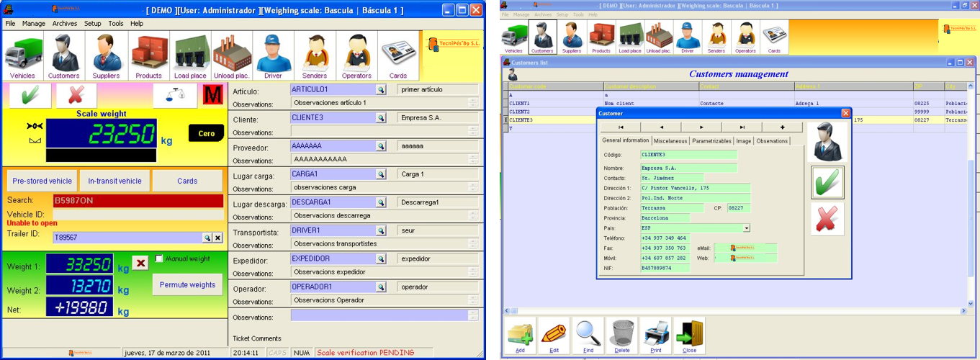Click Search field containing B5987ON
This screenshot has width=980, height=360.
coord(138,201)
